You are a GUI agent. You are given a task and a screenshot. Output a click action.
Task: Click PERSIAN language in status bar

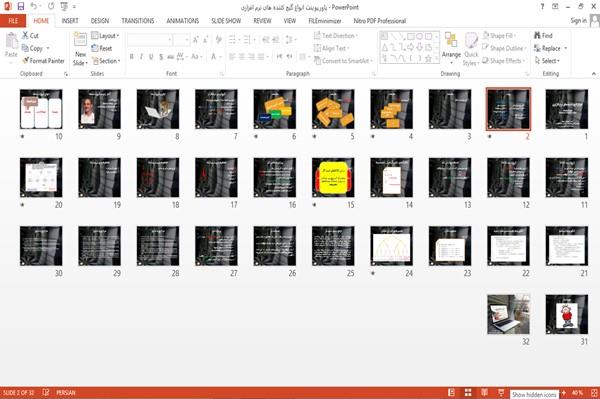66,392
